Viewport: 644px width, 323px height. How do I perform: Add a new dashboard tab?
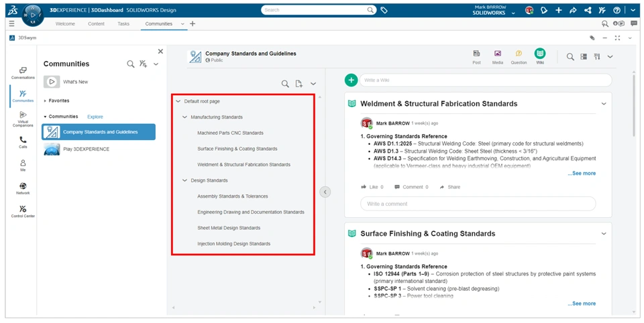193,24
